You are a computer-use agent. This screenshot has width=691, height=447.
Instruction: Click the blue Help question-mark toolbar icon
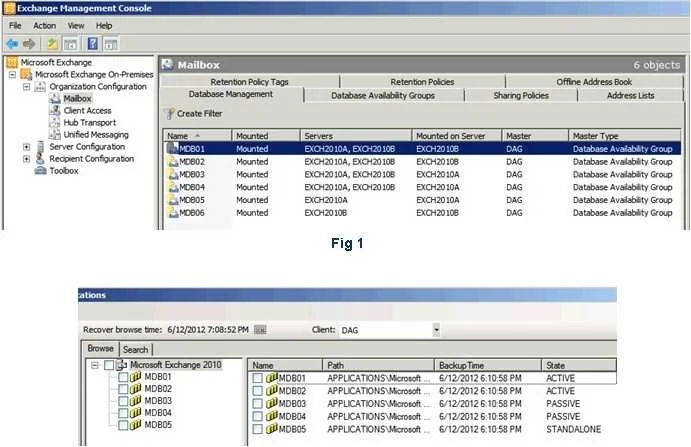point(93,44)
